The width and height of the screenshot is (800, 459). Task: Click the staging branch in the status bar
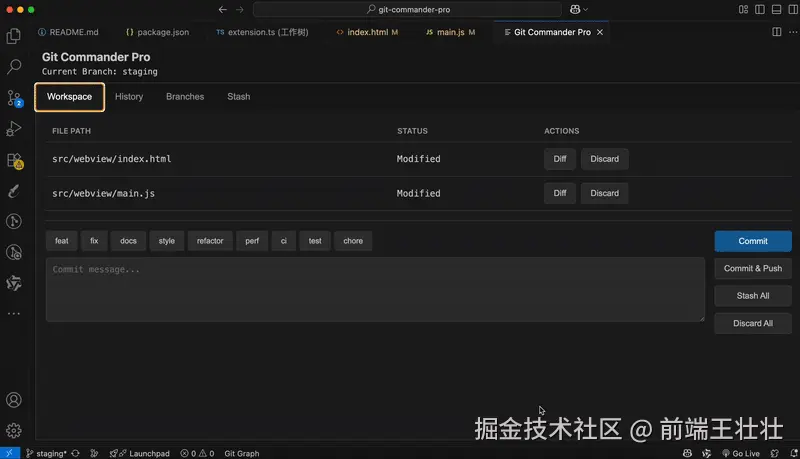pyautogui.click(x=46, y=453)
